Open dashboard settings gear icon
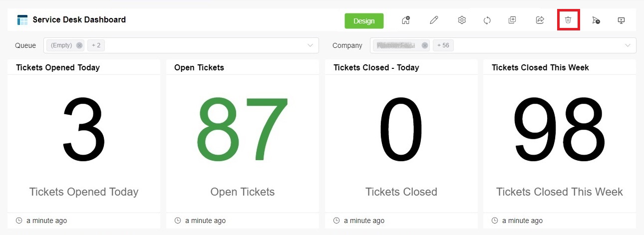644x235 pixels. pyautogui.click(x=462, y=20)
